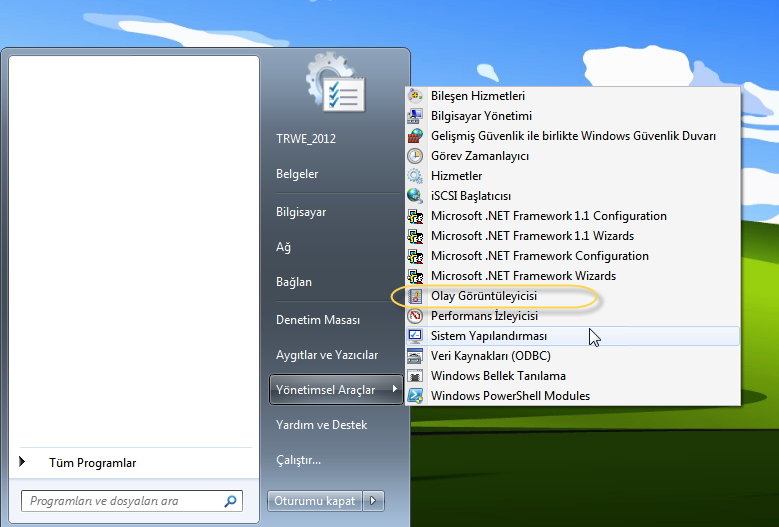
Task: Click the Performans İzleyicisi icon
Action: coord(415,316)
